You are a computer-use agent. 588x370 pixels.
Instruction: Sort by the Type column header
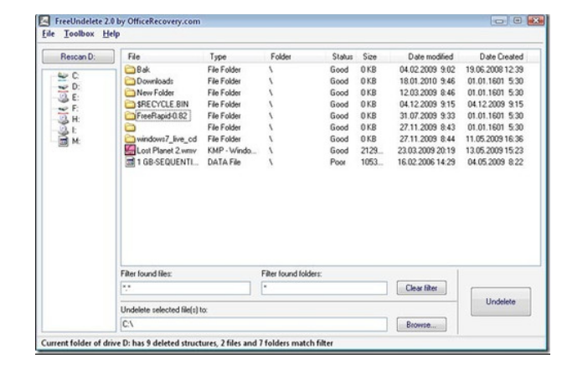tap(218, 57)
